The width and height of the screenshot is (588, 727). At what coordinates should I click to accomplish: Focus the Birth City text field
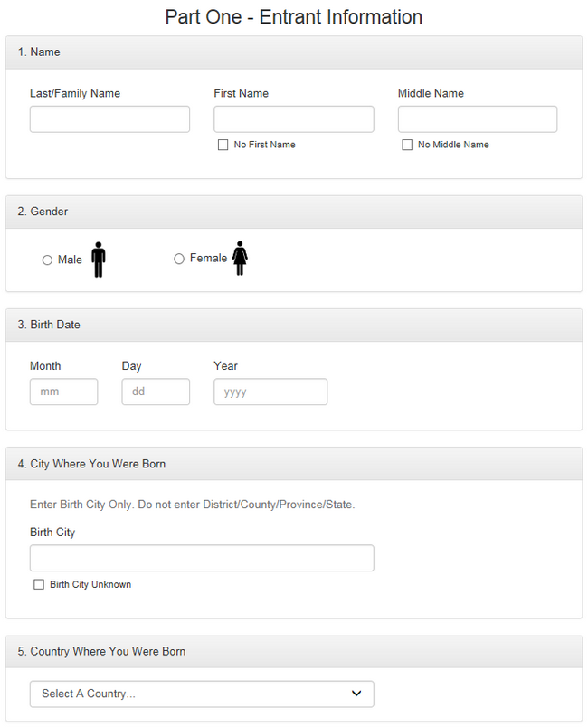[202, 558]
